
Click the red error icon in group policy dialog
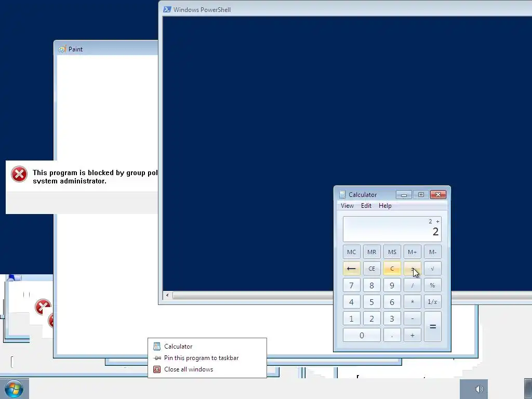(x=19, y=174)
